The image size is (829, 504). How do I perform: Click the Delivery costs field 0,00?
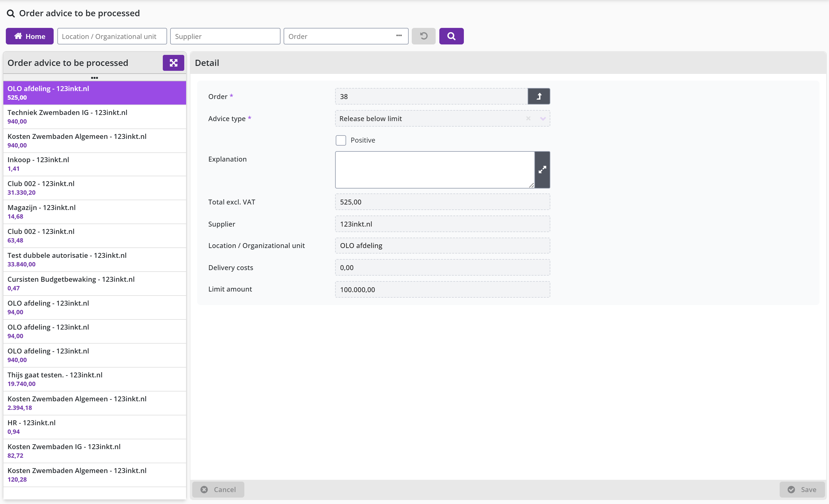(x=442, y=267)
